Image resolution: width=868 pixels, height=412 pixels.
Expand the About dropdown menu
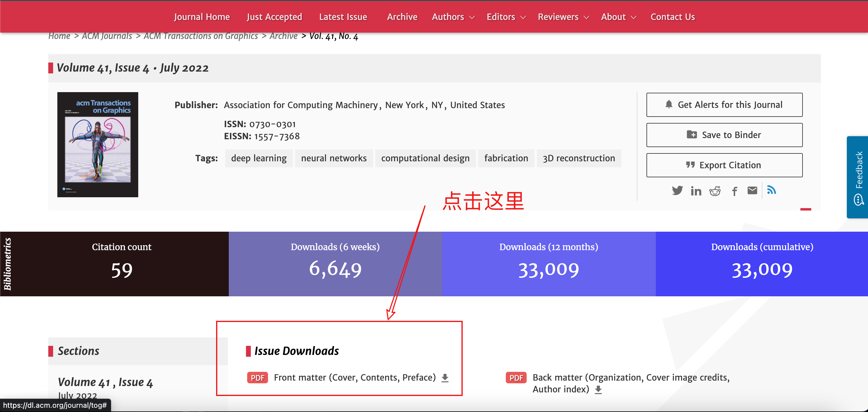pos(619,17)
